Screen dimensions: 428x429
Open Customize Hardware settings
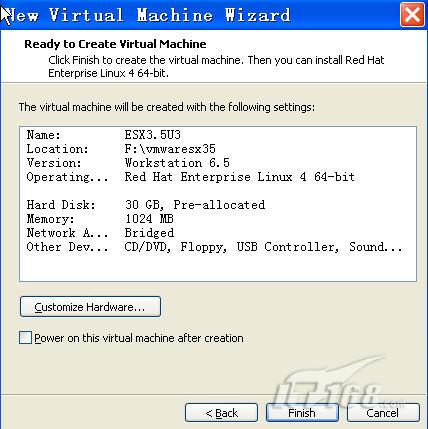[x=90, y=307]
